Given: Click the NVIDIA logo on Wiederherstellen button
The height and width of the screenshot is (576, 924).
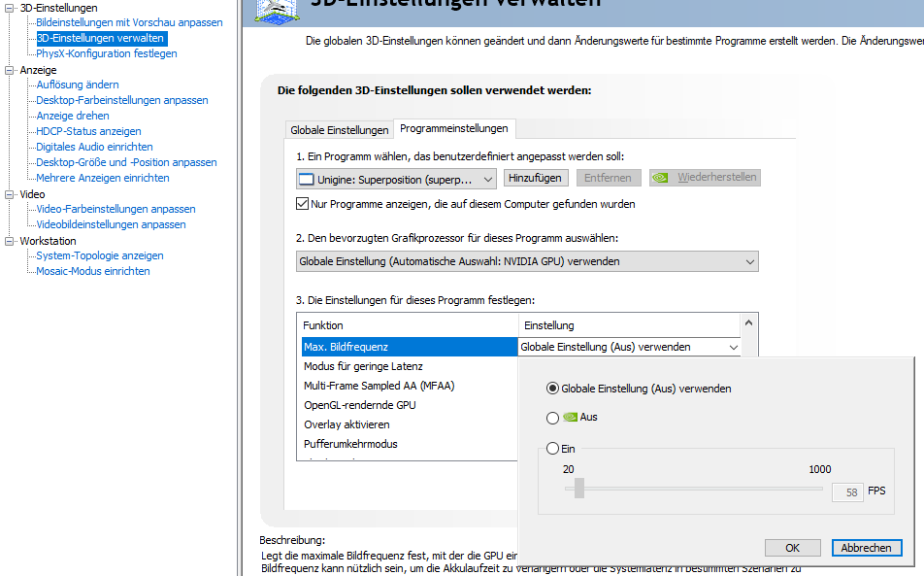Looking at the screenshot, I should click(x=660, y=178).
